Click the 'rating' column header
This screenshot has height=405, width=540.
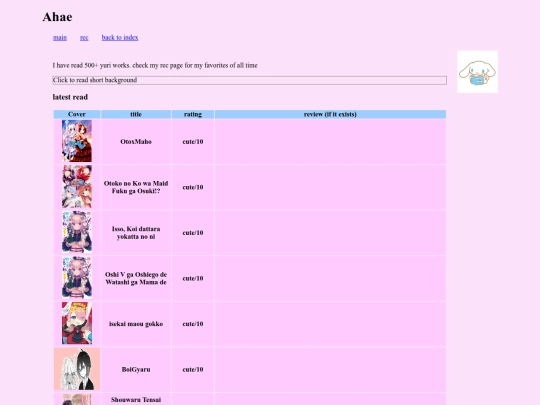[193, 114]
